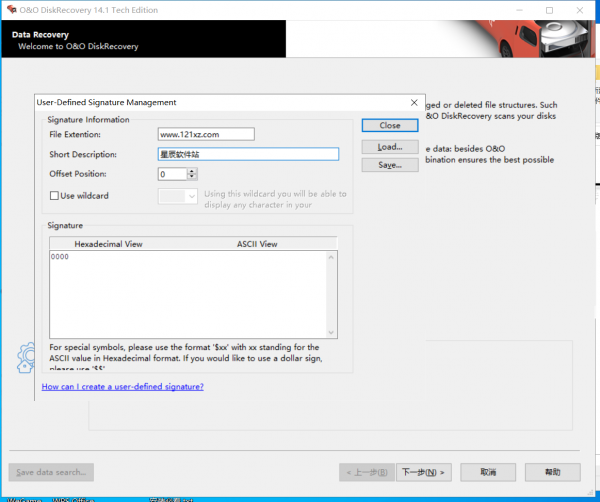This screenshot has height=502, width=600.
Task: Click the O&O DiskRecovery app icon in title bar
Action: tap(11, 10)
